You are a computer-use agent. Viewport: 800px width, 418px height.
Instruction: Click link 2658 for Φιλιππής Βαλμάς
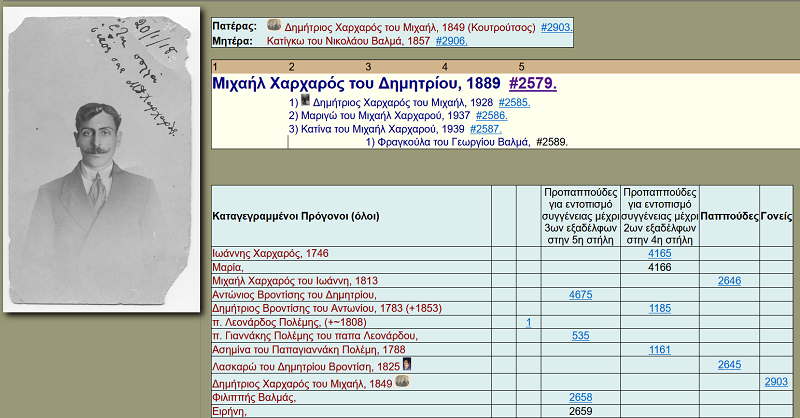(x=580, y=397)
